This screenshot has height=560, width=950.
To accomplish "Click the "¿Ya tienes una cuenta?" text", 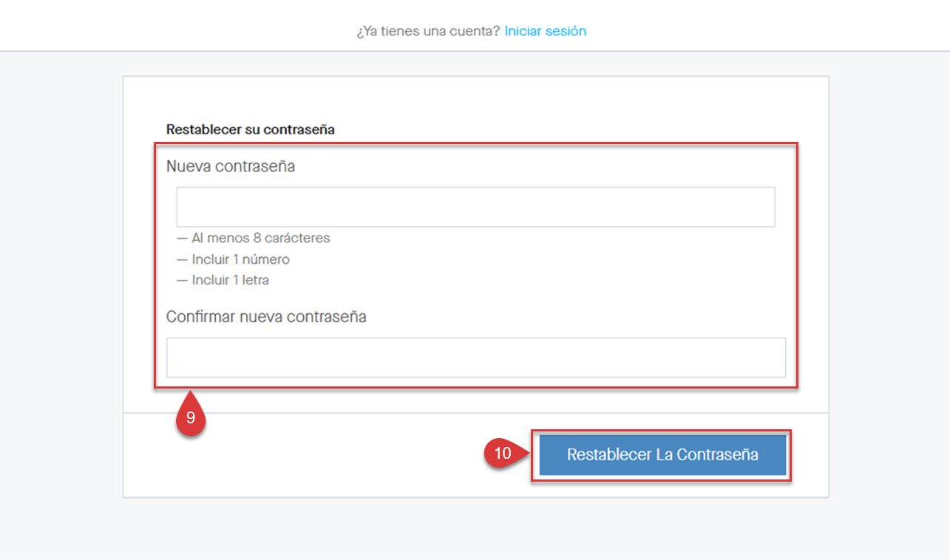I will point(427,30).
